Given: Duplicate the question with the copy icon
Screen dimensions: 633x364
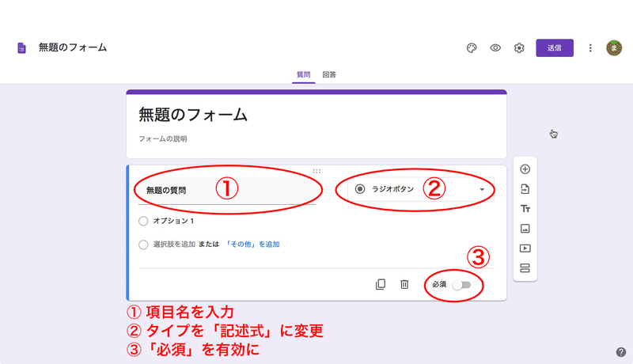Looking at the screenshot, I should 381,285.
